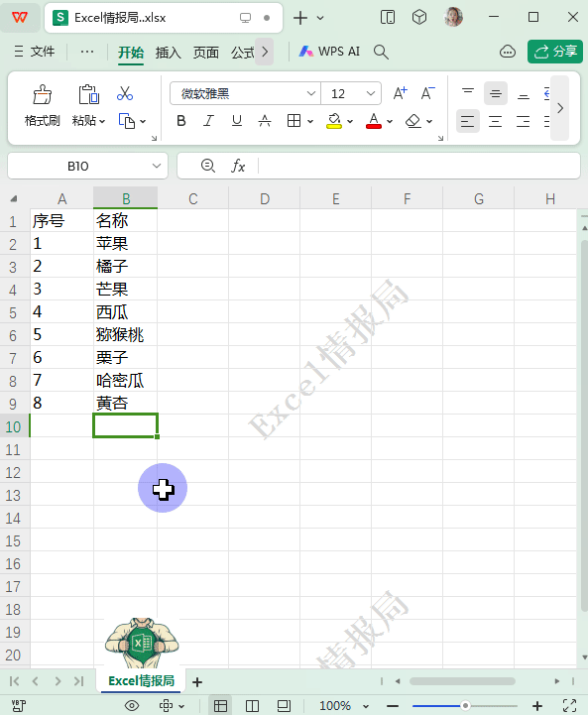Click the select all corner triangle
Image resolution: width=588 pixels, height=715 pixels.
pos(14,198)
